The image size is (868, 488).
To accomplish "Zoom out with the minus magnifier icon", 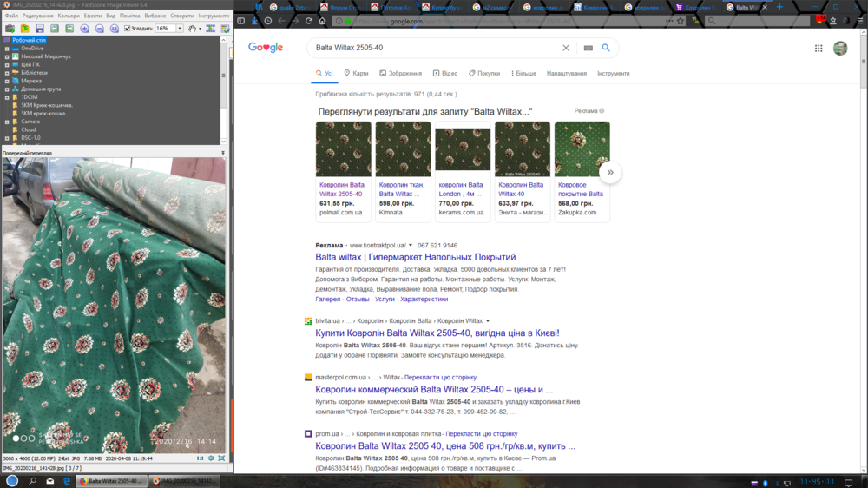I will (99, 29).
